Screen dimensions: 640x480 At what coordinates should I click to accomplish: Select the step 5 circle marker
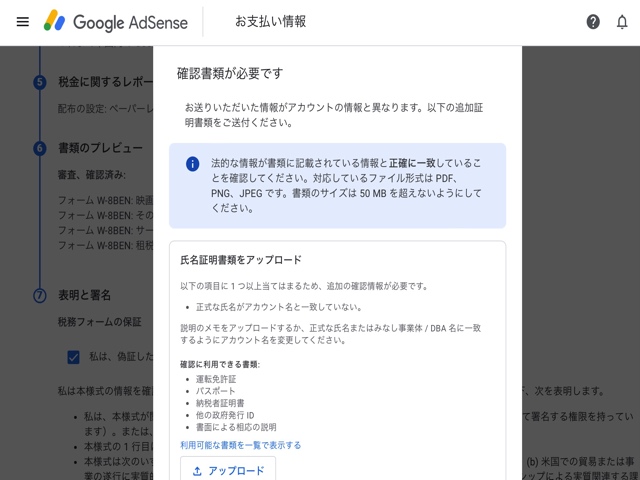[40, 82]
